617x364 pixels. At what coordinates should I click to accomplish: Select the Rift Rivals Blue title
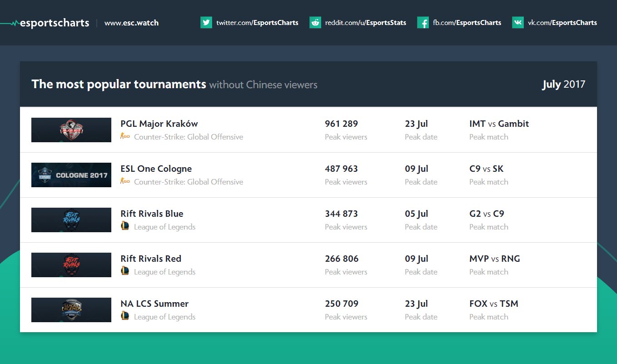[x=152, y=214]
